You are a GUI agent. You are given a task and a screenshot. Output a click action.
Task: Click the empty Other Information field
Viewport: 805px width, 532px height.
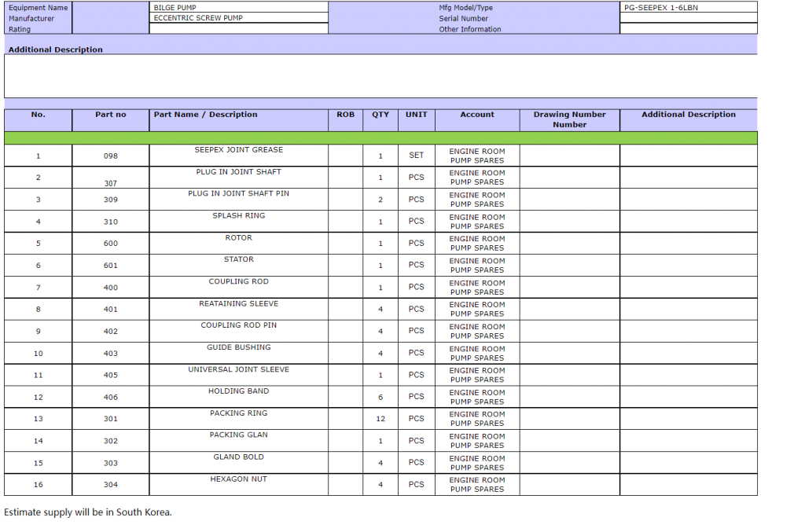688,29
